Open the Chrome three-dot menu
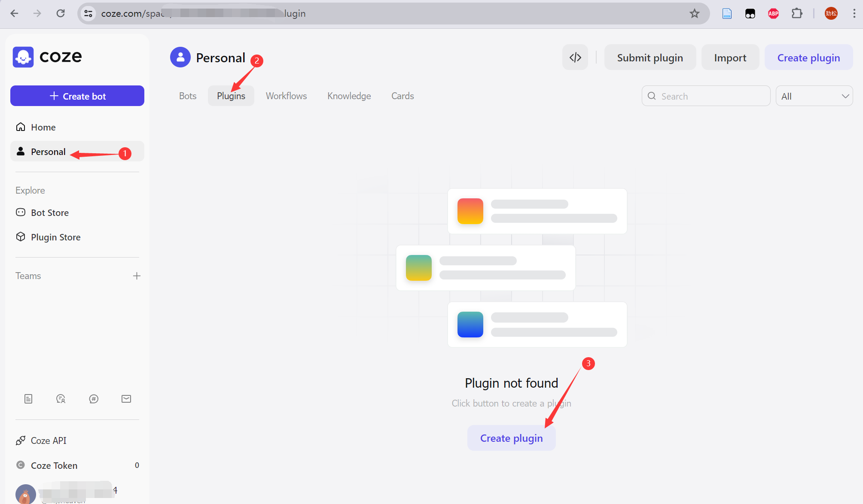Viewport: 863px width, 504px height. pyautogui.click(x=854, y=14)
